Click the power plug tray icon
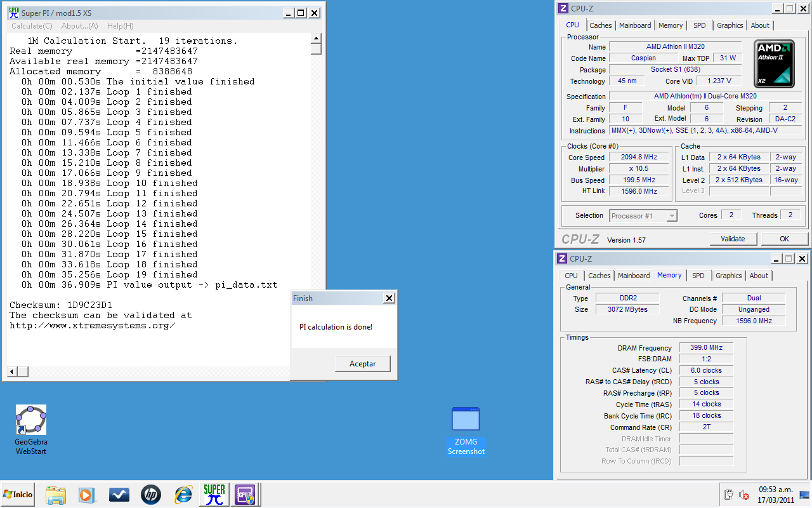This screenshot has height=508, width=812. click(730, 494)
